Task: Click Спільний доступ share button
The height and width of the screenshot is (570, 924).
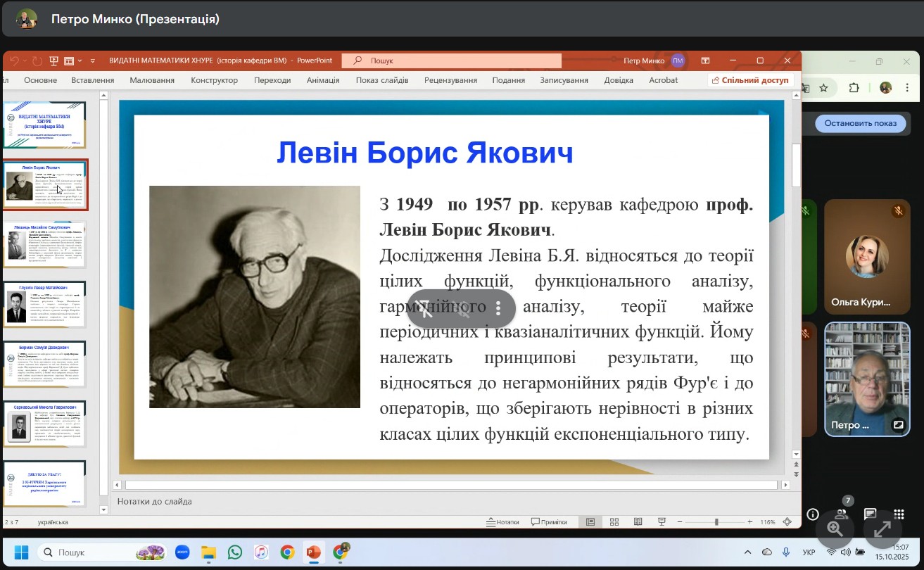Action: 750,80
